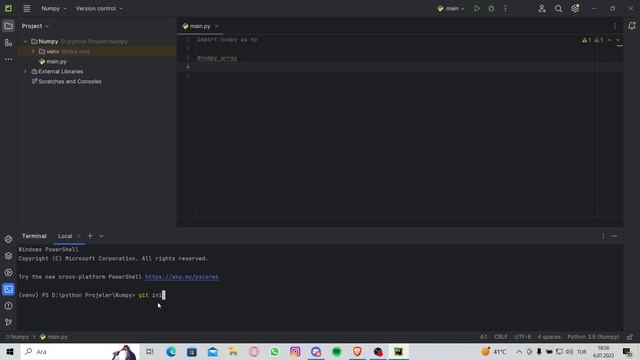Close the main.py editor tab

216,26
